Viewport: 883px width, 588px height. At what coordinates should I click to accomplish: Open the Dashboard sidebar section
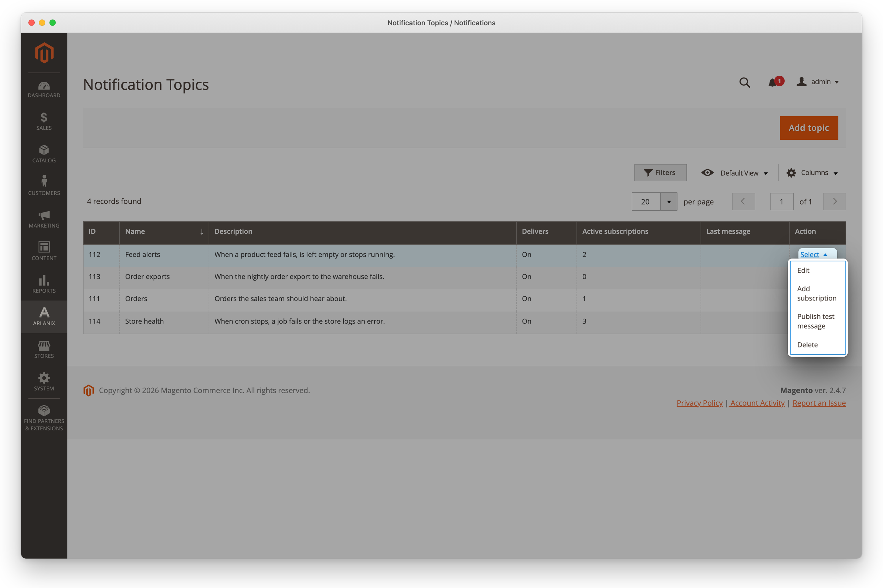point(44,90)
